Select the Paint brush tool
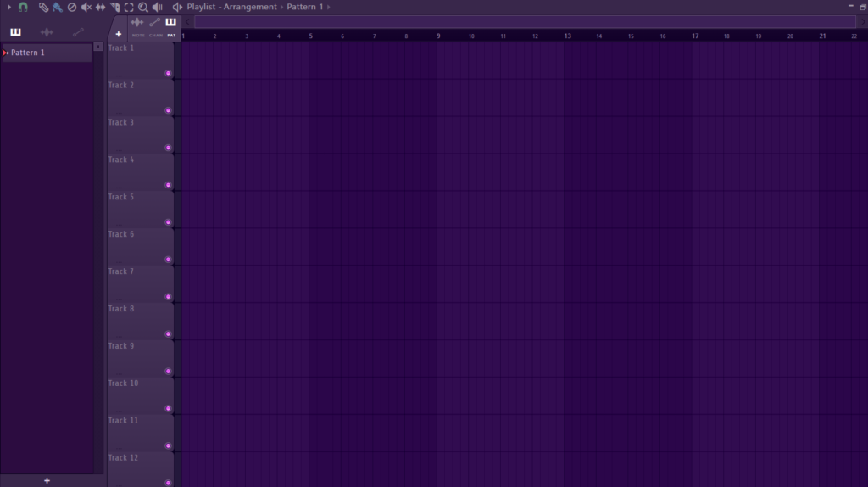Viewport: 868px width, 487px height. pos(57,7)
